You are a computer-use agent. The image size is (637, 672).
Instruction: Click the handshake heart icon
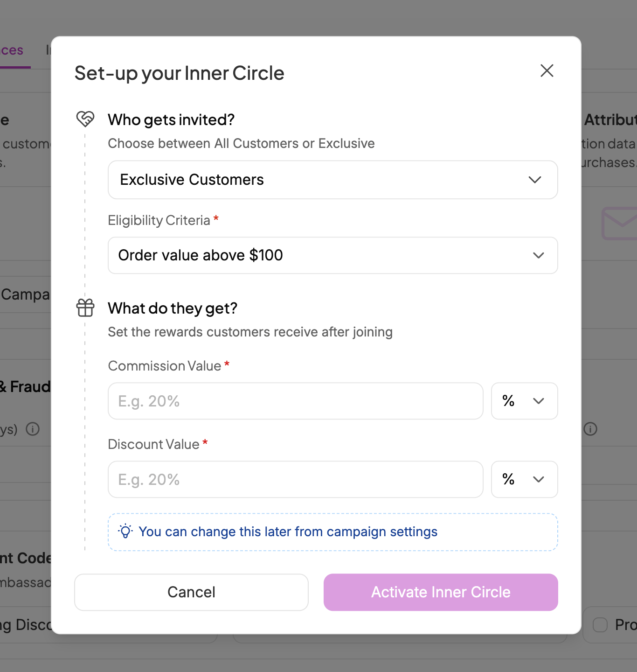85,119
